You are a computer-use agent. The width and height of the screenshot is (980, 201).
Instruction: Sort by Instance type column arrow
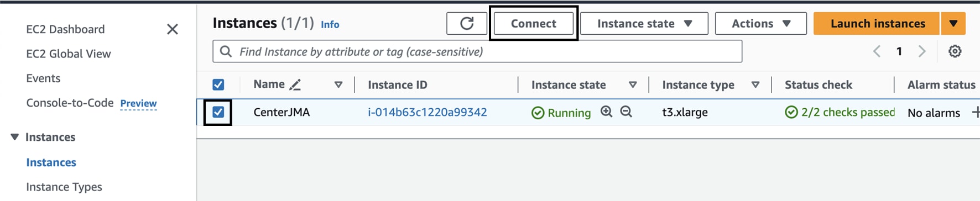[x=755, y=84]
